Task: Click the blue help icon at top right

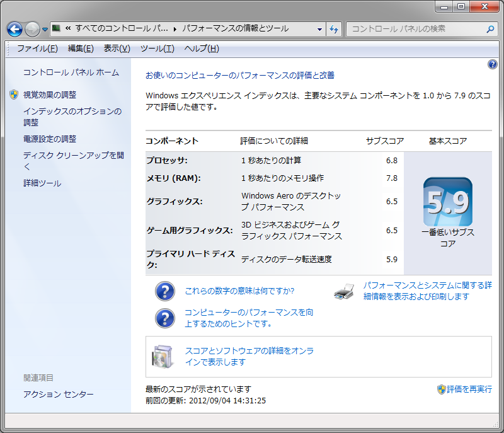Action: [x=492, y=65]
